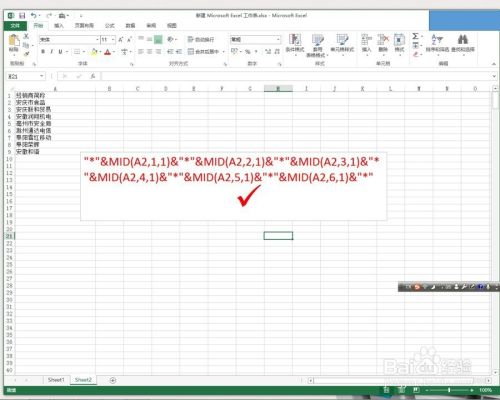500x400 pixels.
Task: Click the AutoSum sigma icon
Action: click(415, 36)
